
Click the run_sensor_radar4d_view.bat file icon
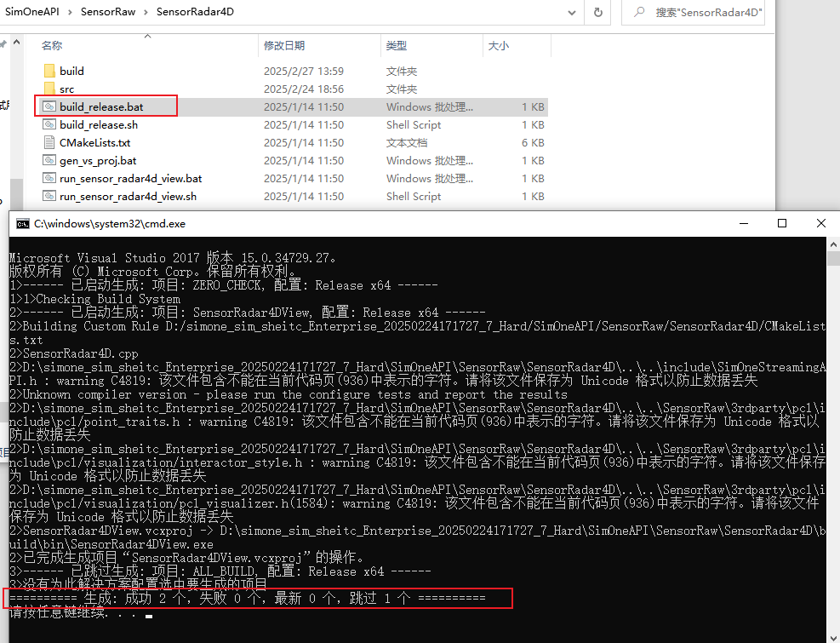tap(49, 178)
